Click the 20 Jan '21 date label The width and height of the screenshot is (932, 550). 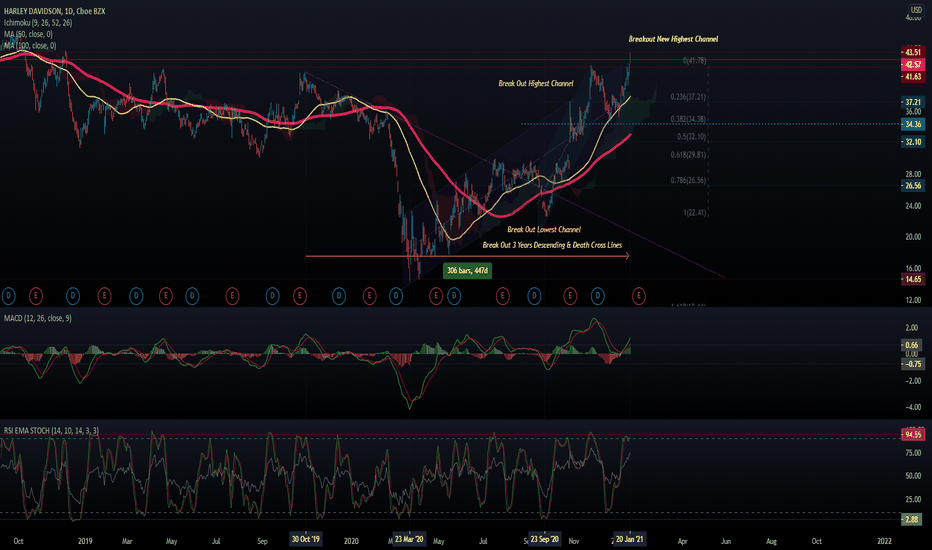pos(629,539)
